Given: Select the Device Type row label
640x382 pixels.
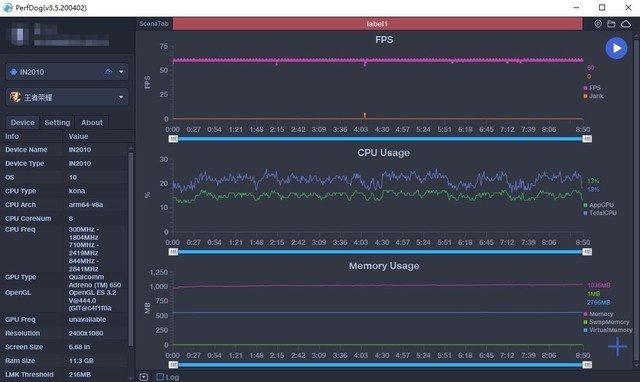Looking at the screenshot, I should click(24, 163).
